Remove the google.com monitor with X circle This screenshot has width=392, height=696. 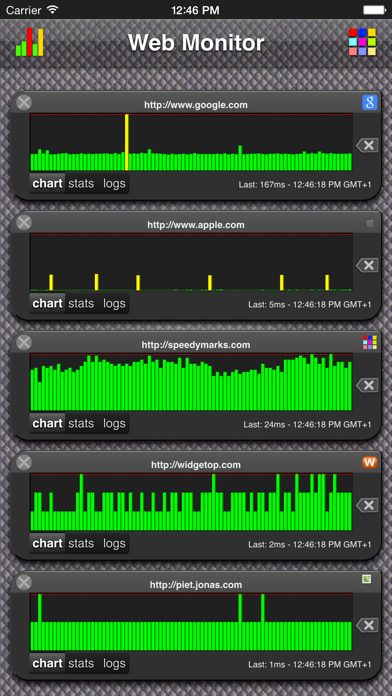click(24, 103)
